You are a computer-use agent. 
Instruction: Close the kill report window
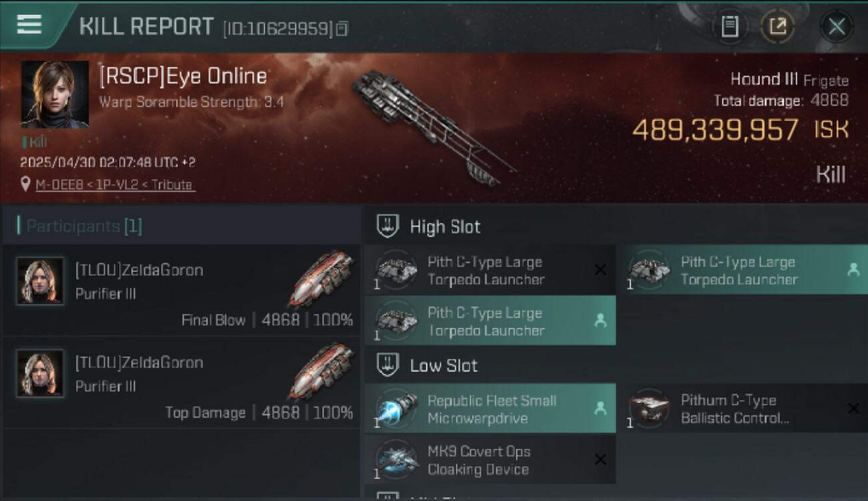pyautogui.click(x=837, y=27)
